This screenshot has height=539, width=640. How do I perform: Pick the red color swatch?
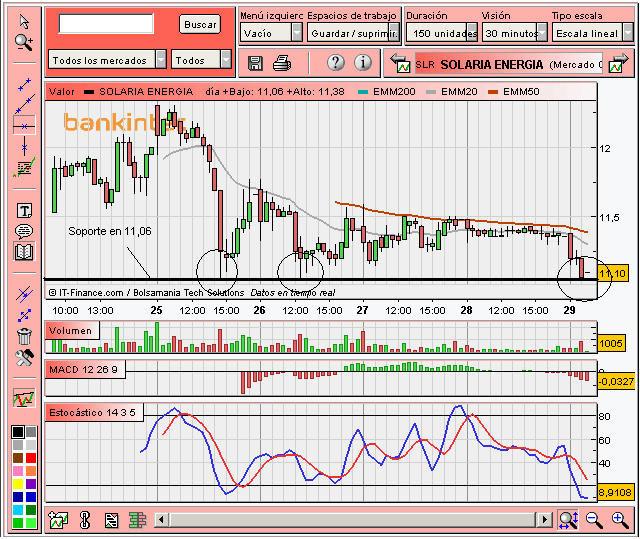click(31, 458)
